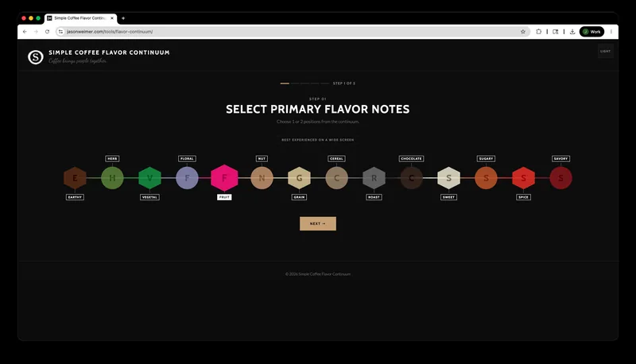
Task: Click the GRAIN label tag
Action: click(x=300, y=197)
